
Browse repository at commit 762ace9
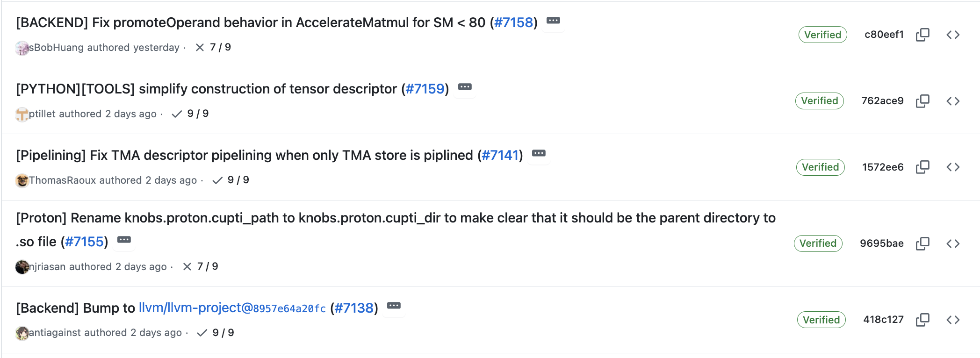[x=953, y=101]
